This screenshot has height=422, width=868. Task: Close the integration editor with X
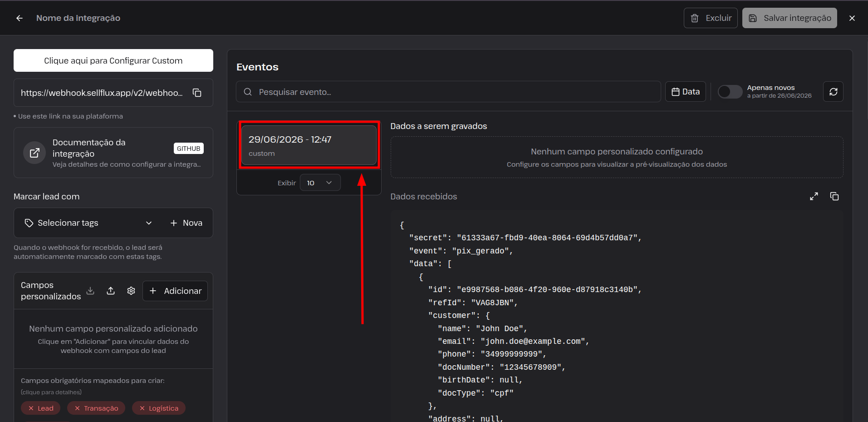coord(852,18)
